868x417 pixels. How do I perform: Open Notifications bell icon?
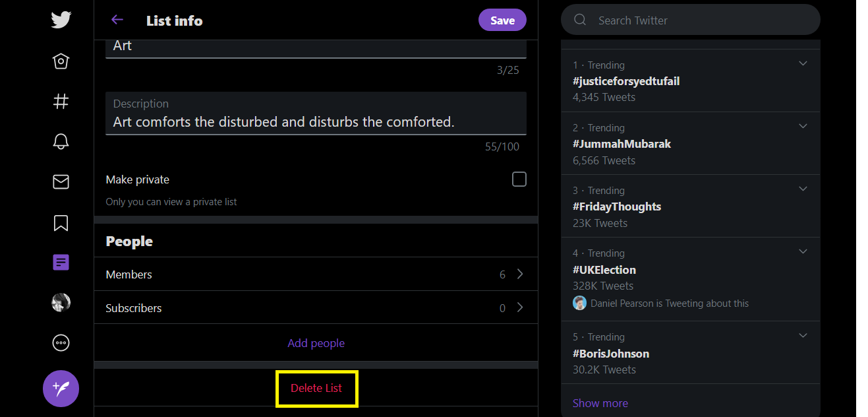[61, 141]
